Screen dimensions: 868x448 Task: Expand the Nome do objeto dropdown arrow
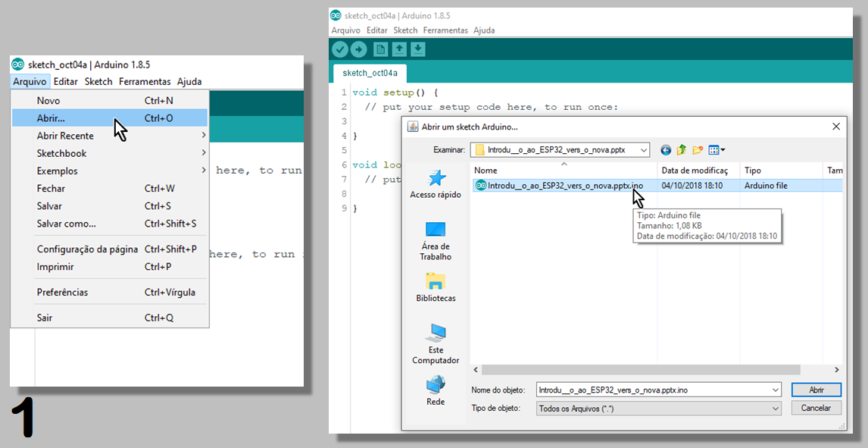[775, 390]
